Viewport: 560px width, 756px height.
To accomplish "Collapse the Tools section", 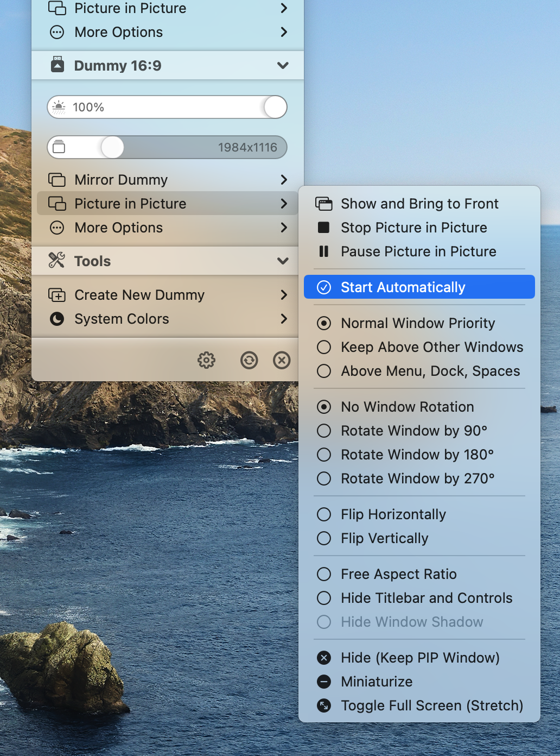I will pyautogui.click(x=283, y=261).
